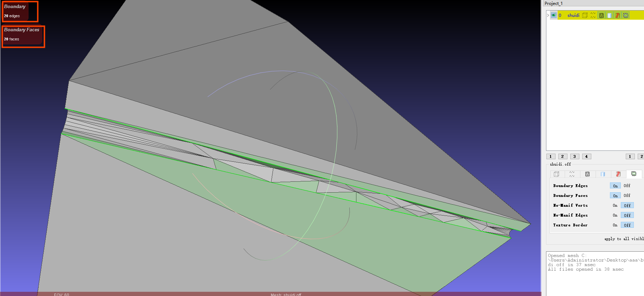Viewport: 644px width, 296px height.
Task: Turn No-Manif Edges Off
Action: [627, 215]
